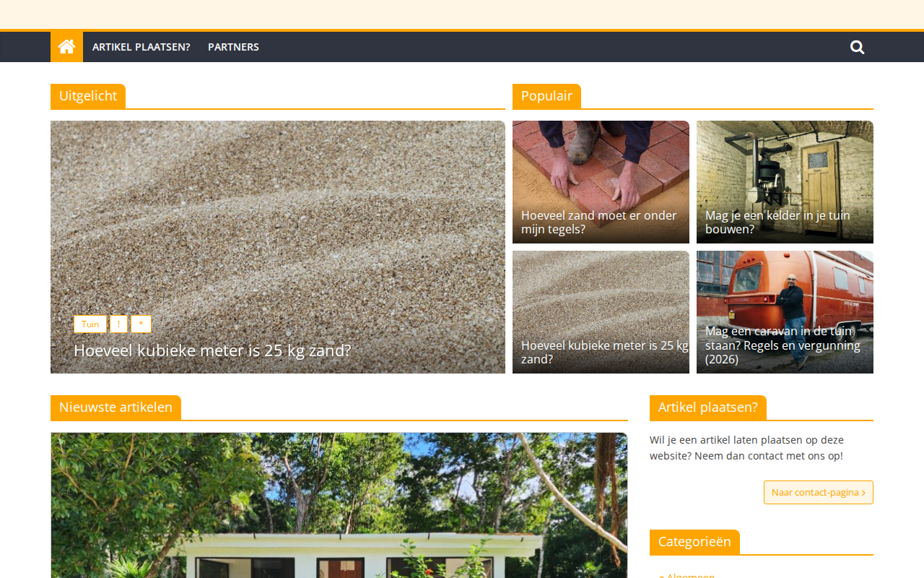Click the Nieuwste artikelen heading

115,407
